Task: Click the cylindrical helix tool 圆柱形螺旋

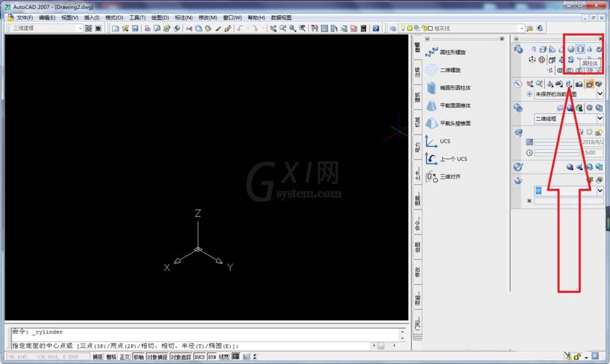Action: coord(445,52)
